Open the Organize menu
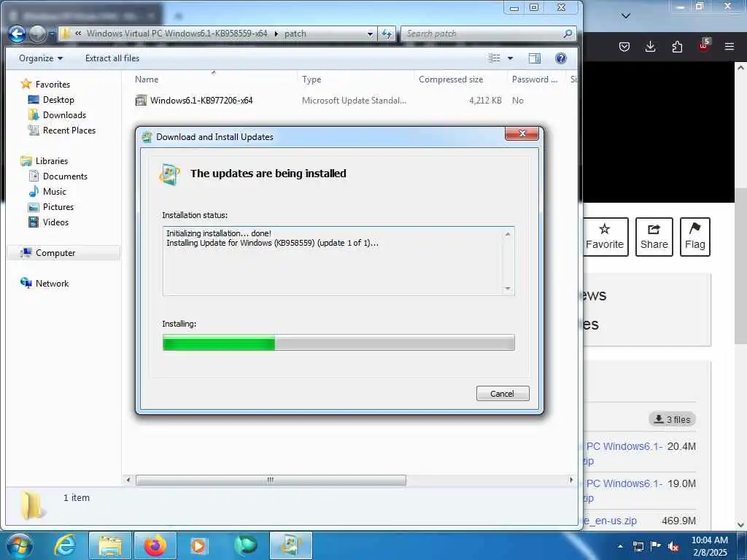This screenshot has height=560, width=747. coord(41,58)
